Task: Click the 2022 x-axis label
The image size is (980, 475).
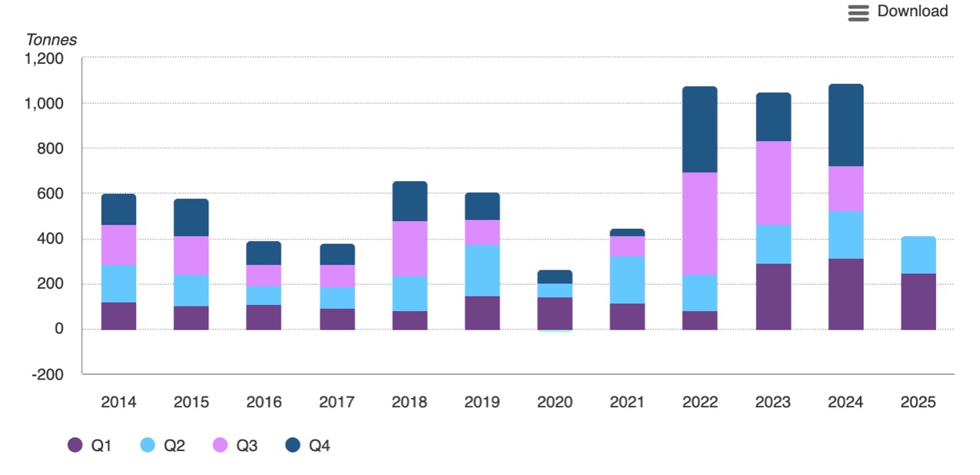Action: coord(700,403)
